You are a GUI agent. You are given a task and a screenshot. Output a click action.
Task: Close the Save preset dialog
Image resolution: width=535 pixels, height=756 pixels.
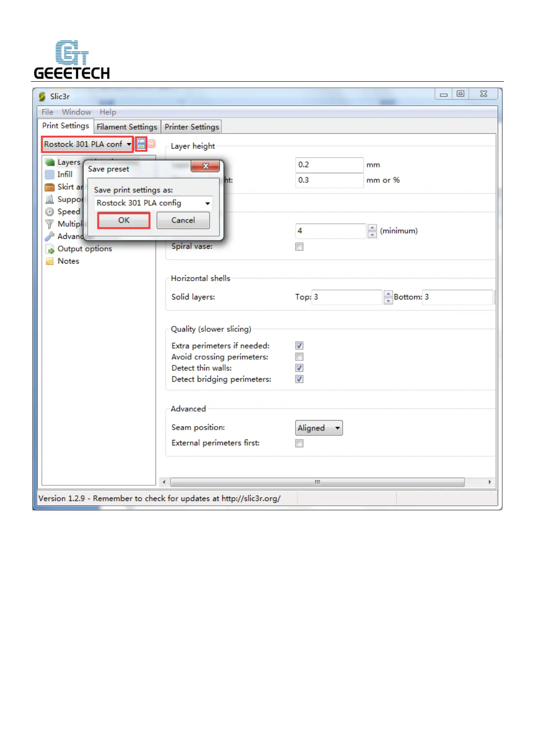pos(205,166)
